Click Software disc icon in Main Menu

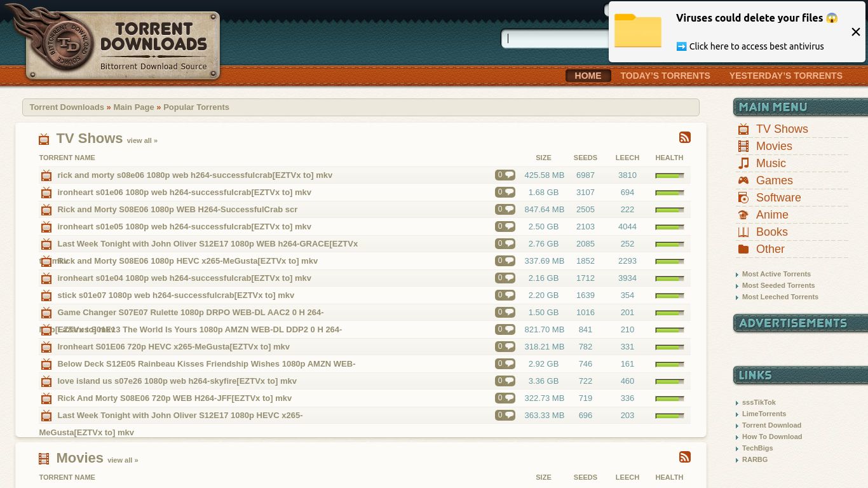(x=743, y=198)
